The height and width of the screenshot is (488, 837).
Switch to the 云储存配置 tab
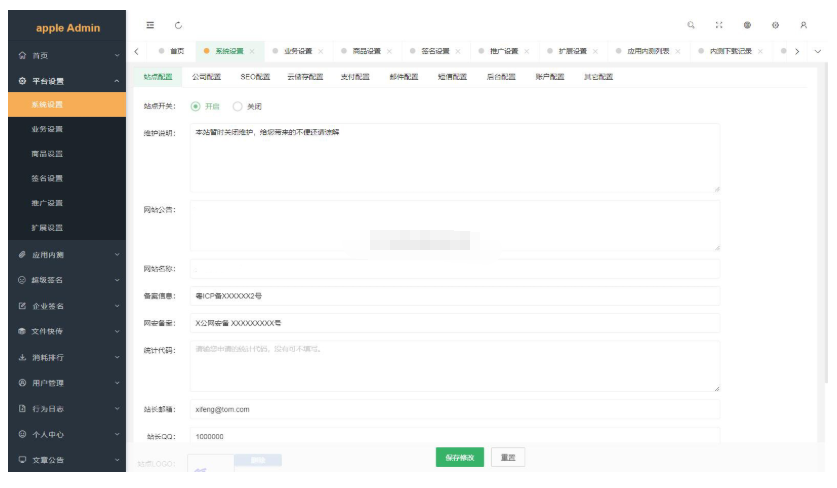(x=305, y=77)
